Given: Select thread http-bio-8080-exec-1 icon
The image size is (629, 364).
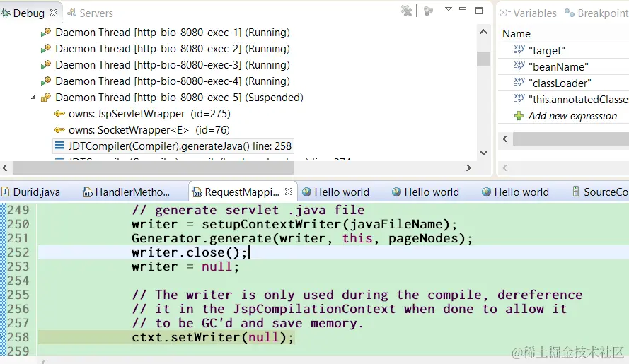Looking at the screenshot, I should click(x=46, y=32).
